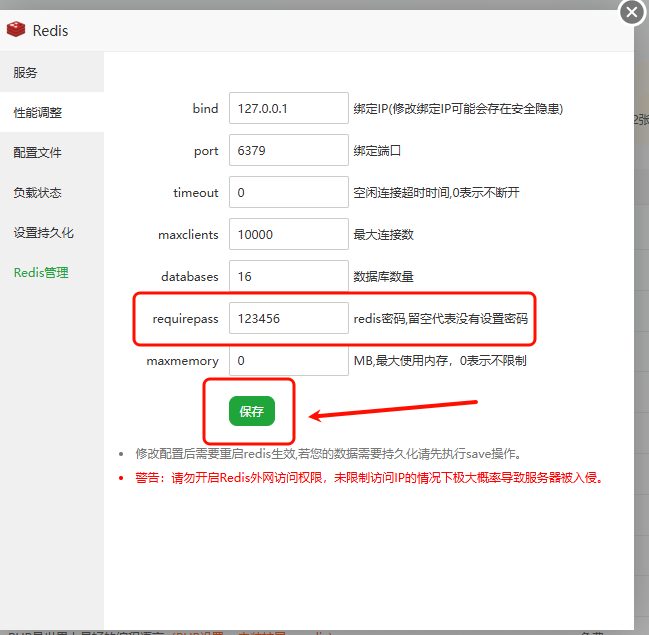Click the green 保存 save button
This screenshot has height=635, width=649.
[x=252, y=411]
